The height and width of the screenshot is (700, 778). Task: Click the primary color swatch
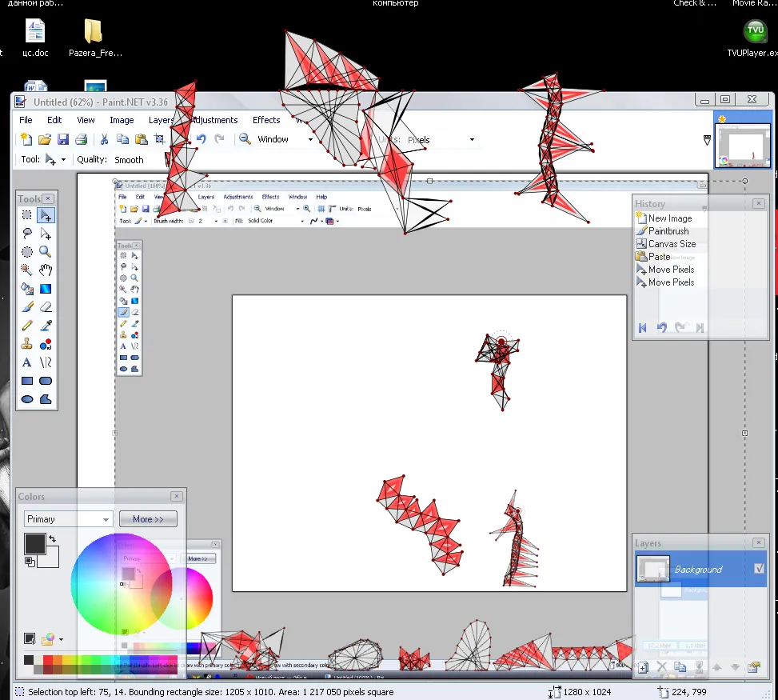[x=34, y=544]
